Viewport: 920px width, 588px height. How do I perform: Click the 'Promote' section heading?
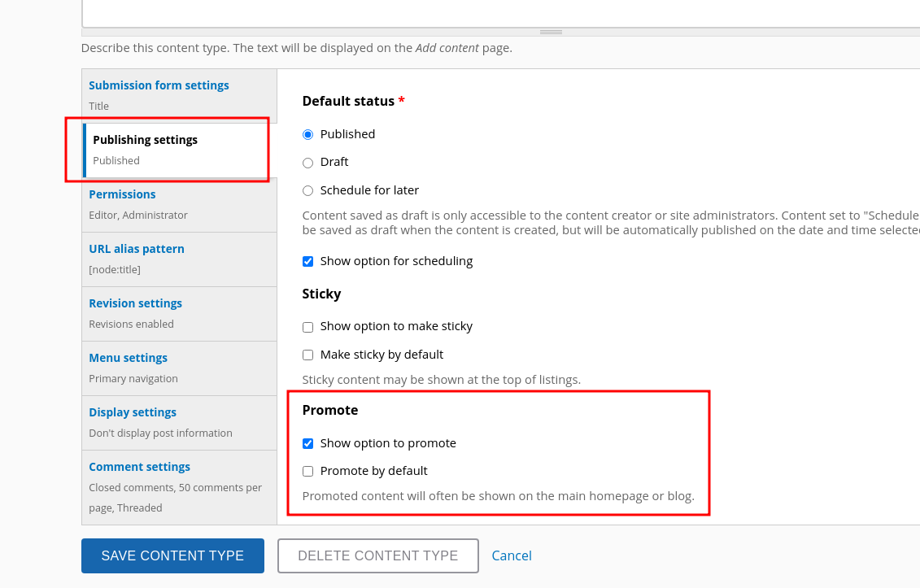[329, 410]
